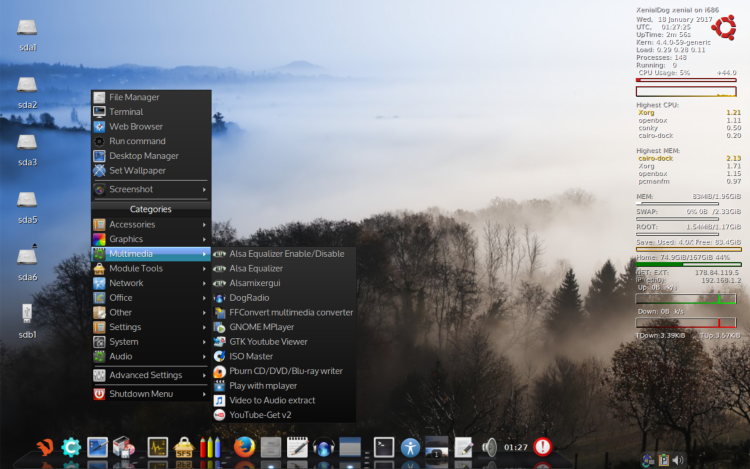
Task: Open FFConvert multimedia converter
Action: click(x=284, y=312)
